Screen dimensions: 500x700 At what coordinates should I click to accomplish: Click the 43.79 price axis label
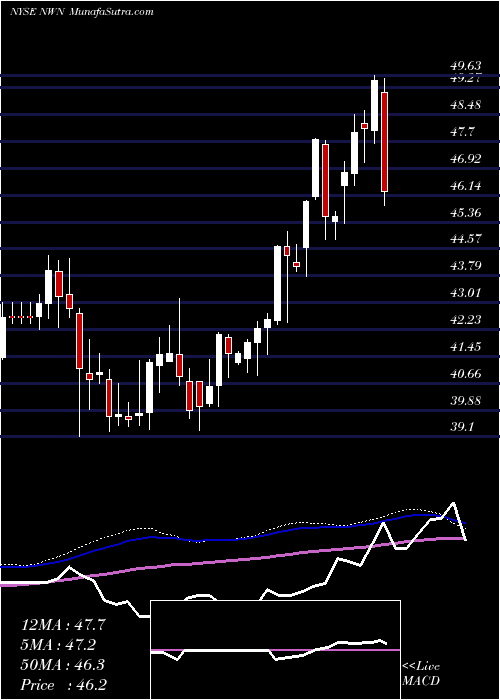[x=465, y=266]
